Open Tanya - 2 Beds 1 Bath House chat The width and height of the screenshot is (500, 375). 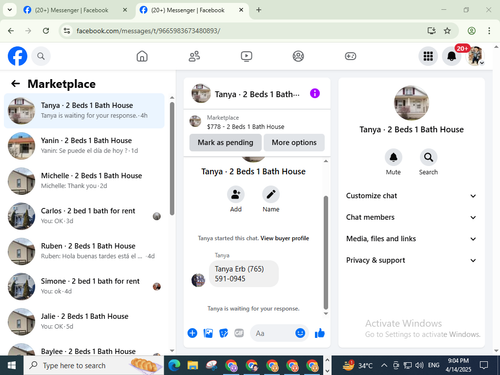tap(84, 111)
